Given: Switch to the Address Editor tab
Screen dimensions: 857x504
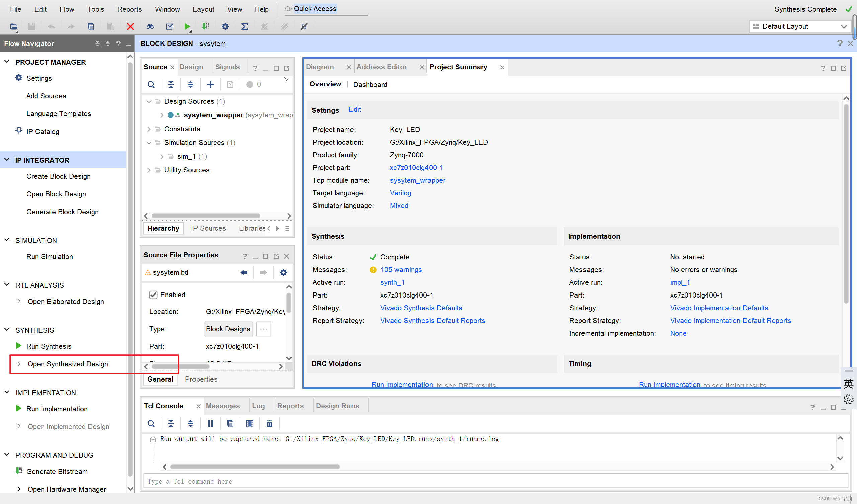Looking at the screenshot, I should coord(382,67).
